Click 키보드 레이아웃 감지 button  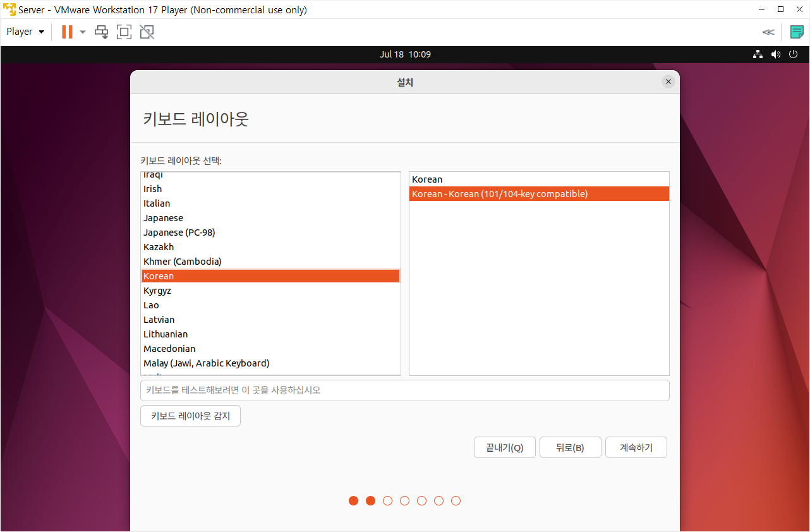pos(190,416)
